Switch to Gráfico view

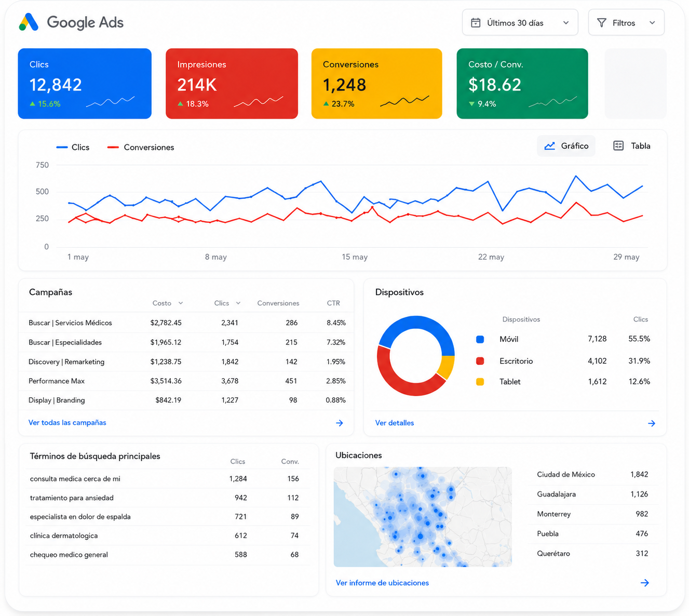point(566,146)
